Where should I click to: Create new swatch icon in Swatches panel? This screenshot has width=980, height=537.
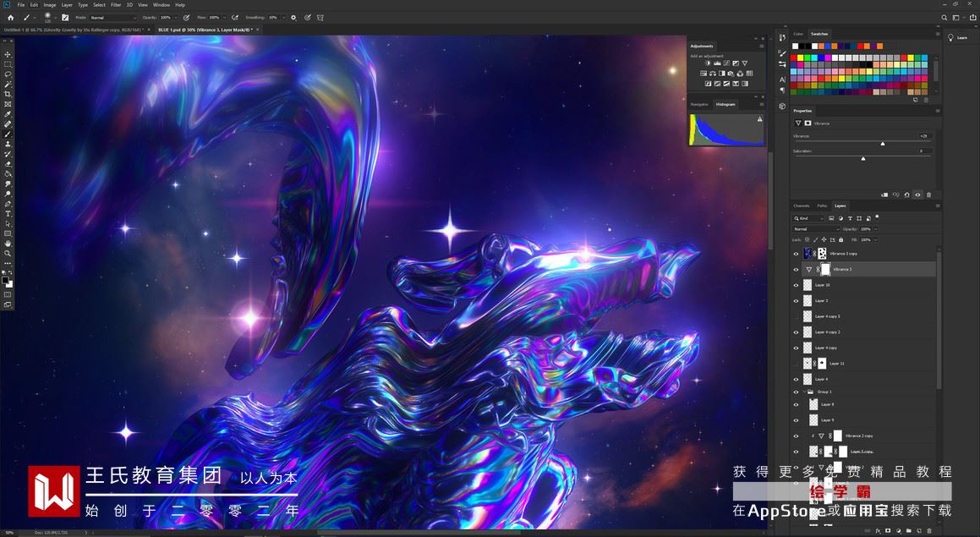tap(916, 100)
